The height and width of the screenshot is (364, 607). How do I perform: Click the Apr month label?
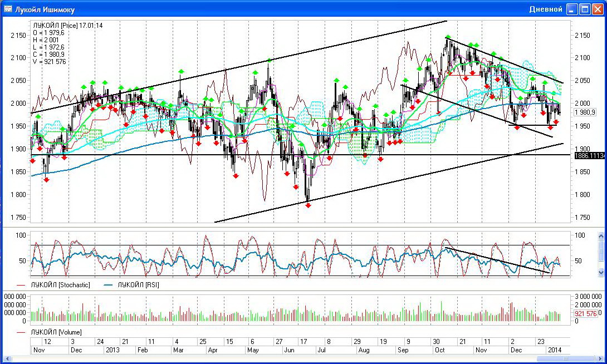pos(213,350)
